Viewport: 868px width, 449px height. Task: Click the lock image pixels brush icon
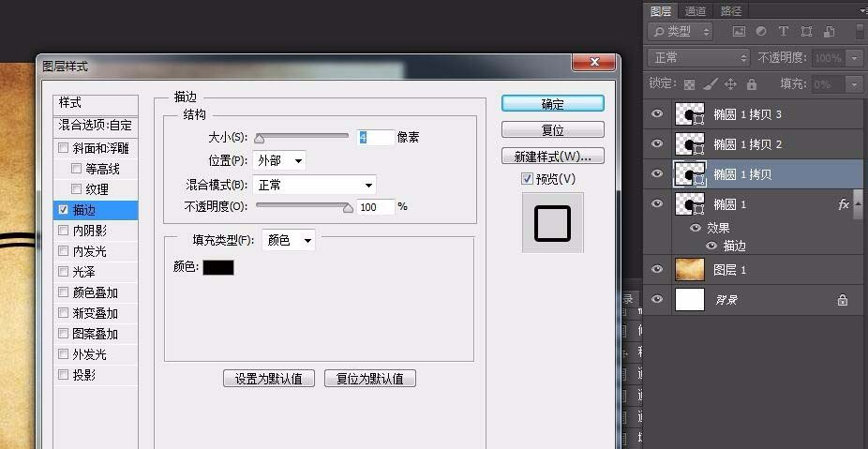coord(711,84)
